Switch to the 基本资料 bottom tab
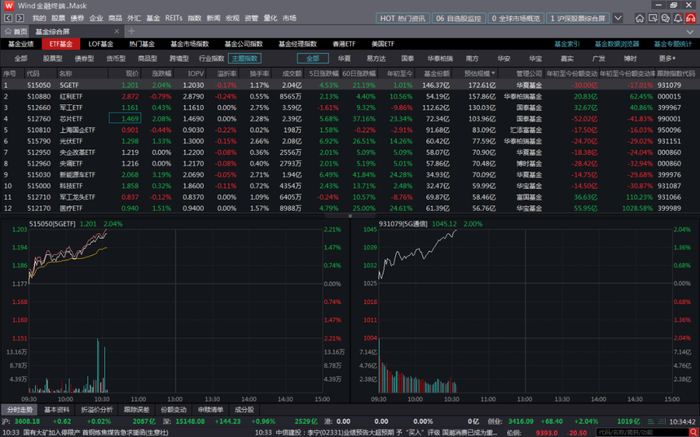700x437 pixels. coord(57,409)
